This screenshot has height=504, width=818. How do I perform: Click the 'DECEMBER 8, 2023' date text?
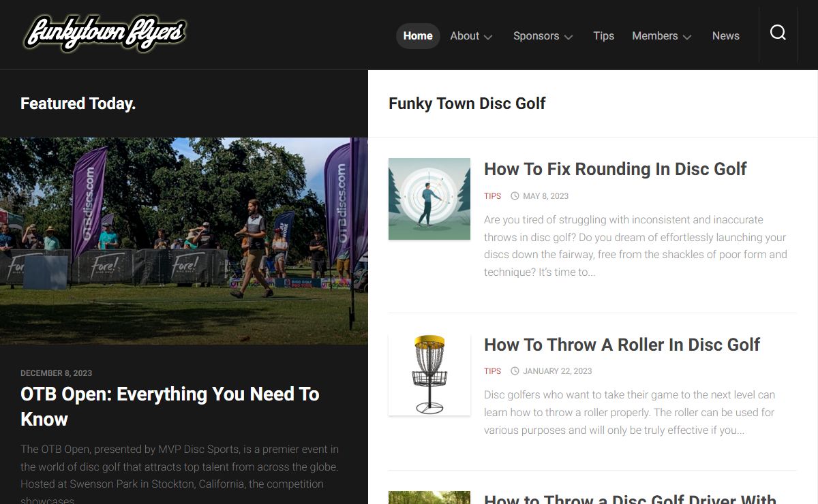[56, 373]
